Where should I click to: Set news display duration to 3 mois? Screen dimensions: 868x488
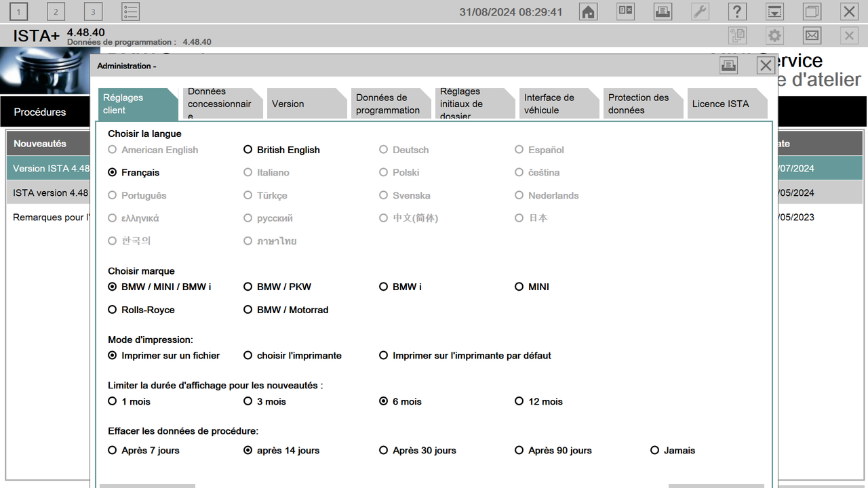point(264,401)
